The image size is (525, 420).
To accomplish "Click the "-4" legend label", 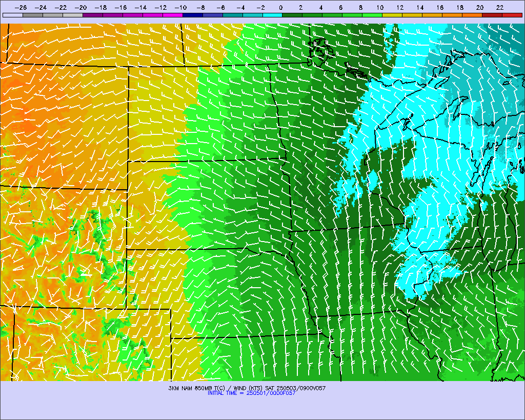I will [x=240, y=8].
